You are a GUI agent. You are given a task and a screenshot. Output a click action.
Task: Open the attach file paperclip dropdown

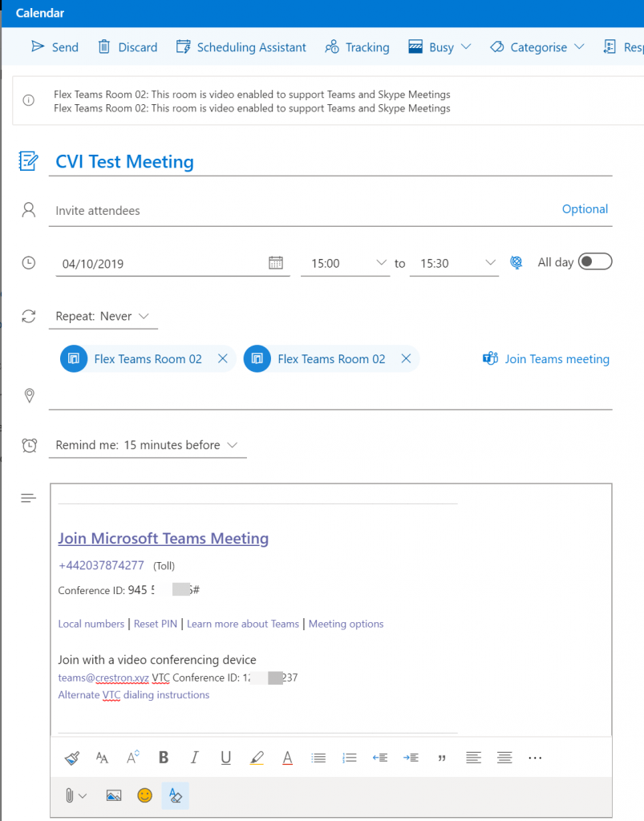[75, 795]
